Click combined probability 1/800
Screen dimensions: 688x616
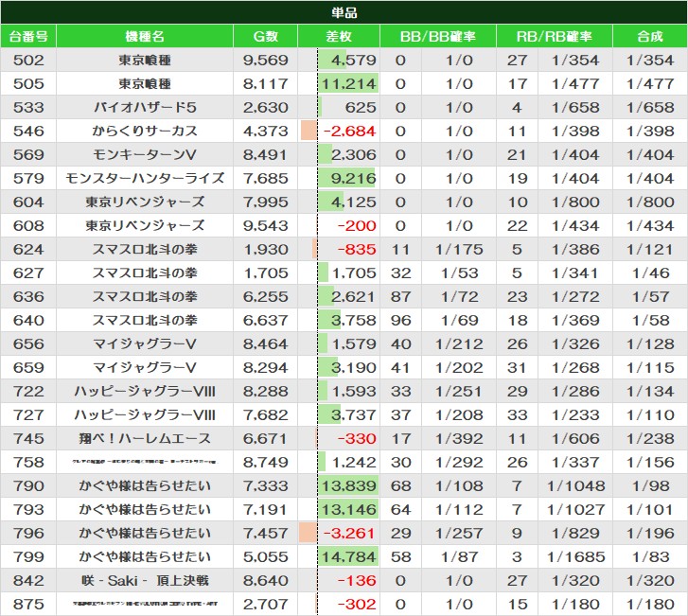pyautogui.click(x=650, y=202)
